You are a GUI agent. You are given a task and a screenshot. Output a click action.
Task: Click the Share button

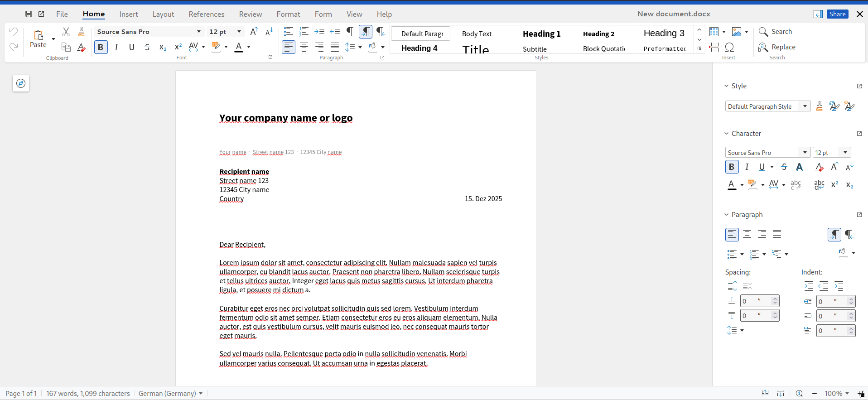837,14
